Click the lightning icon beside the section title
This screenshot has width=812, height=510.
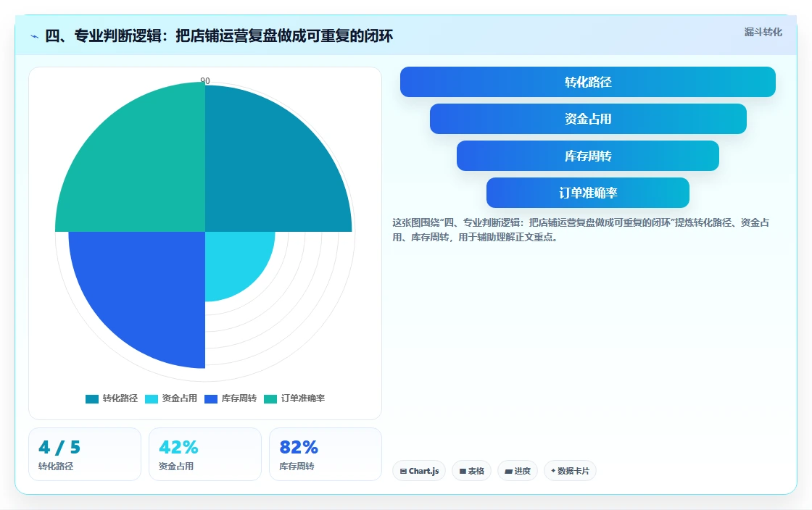(x=35, y=36)
